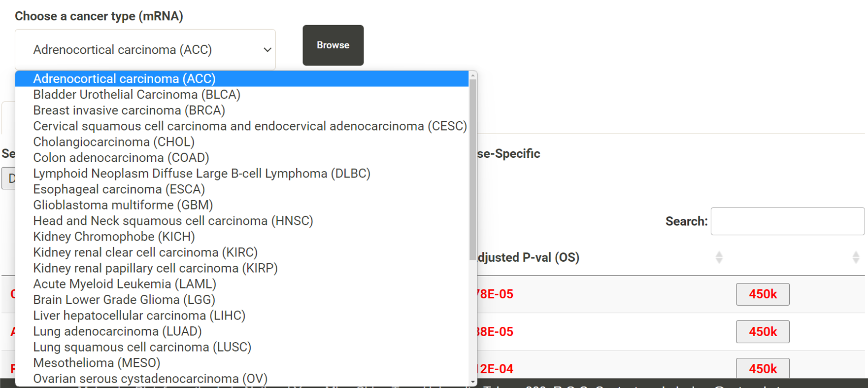Click the sort arrows on last column
868x388 pixels.
(x=856, y=257)
